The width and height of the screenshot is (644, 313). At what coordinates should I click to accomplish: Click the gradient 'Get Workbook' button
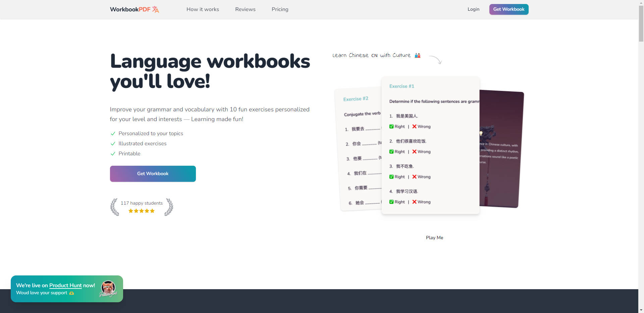[x=153, y=173]
